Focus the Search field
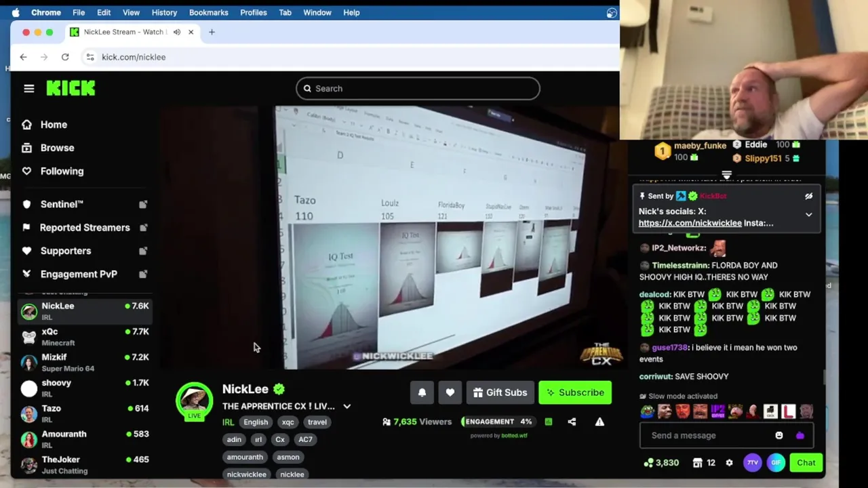The height and width of the screenshot is (488, 868). click(x=418, y=88)
